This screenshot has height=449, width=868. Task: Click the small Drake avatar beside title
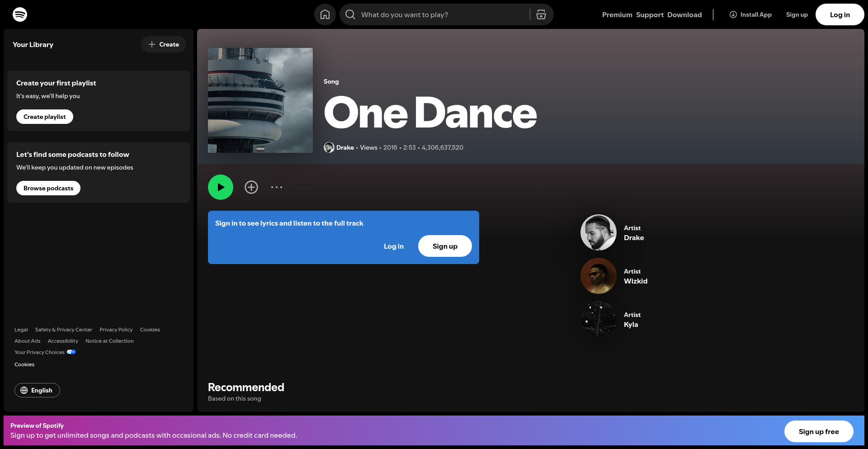[329, 147]
